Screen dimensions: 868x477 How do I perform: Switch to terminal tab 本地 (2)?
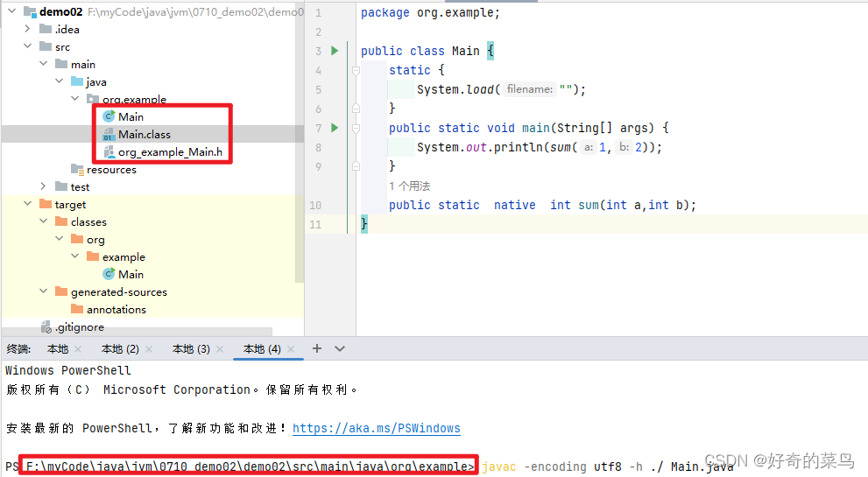point(120,349)
